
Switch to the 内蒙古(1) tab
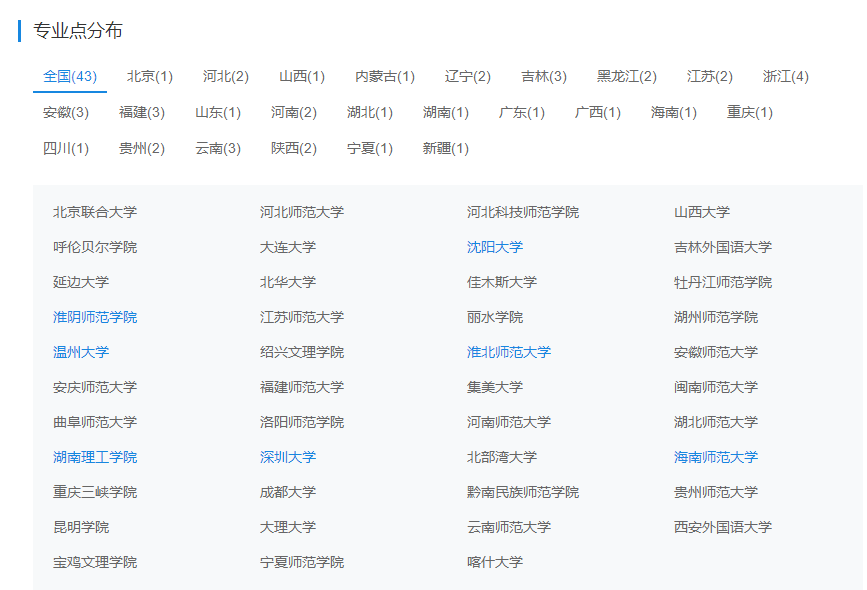(x=385, y=76)
